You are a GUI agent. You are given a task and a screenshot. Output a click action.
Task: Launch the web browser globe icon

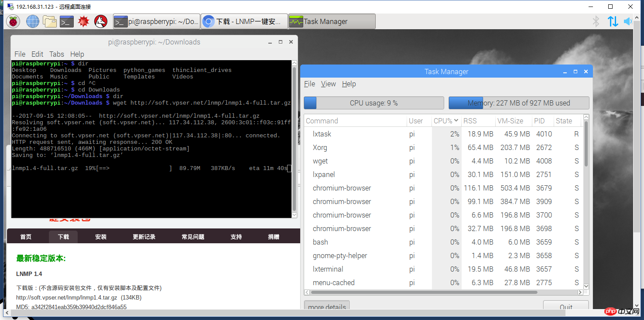pos(33,21)
